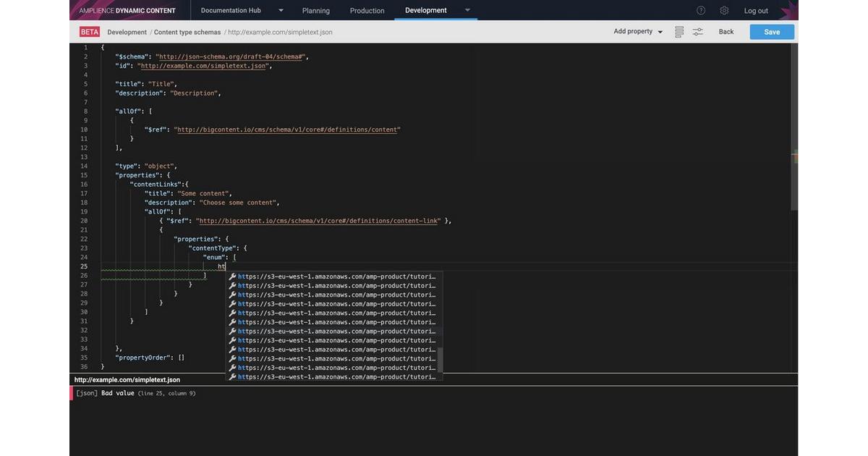Click the "Title" value on line 5
The image size is (868, 456).
click(x=161, y=84)
